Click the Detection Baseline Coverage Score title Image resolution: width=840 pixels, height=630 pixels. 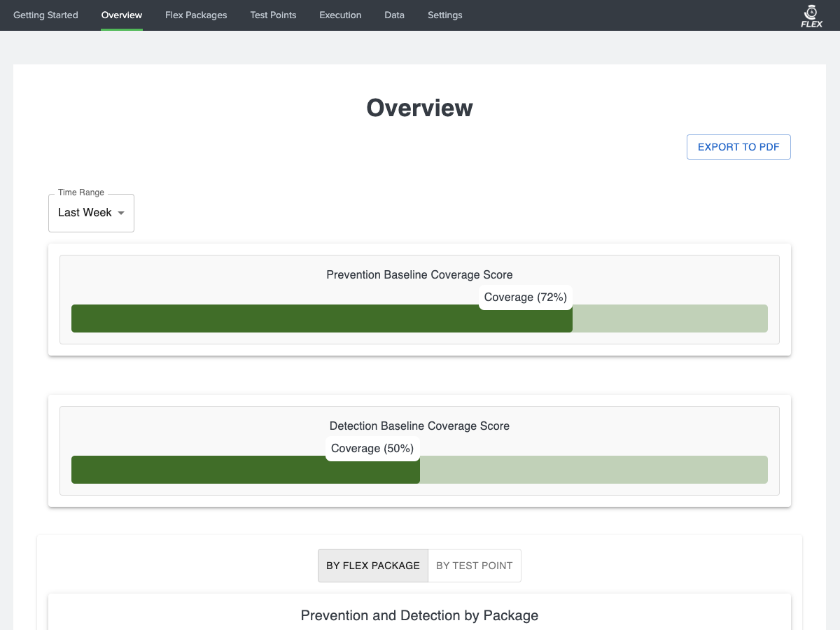point(419,426)
